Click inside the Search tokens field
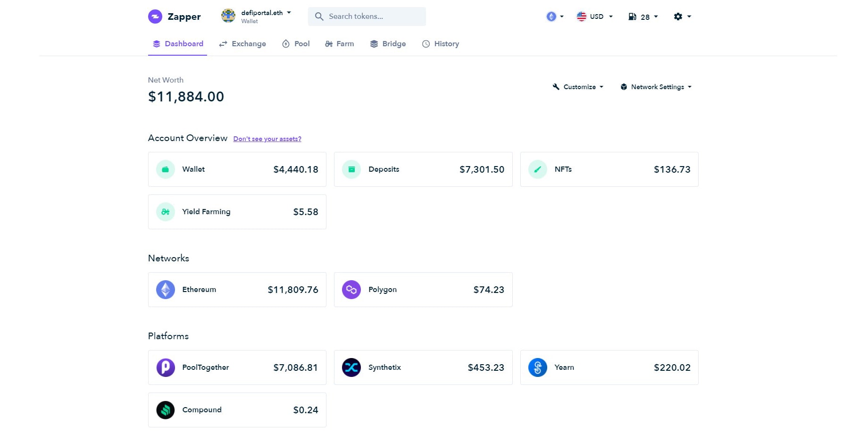This screenshot has height=434, width=868. click(x=367, y=16)
